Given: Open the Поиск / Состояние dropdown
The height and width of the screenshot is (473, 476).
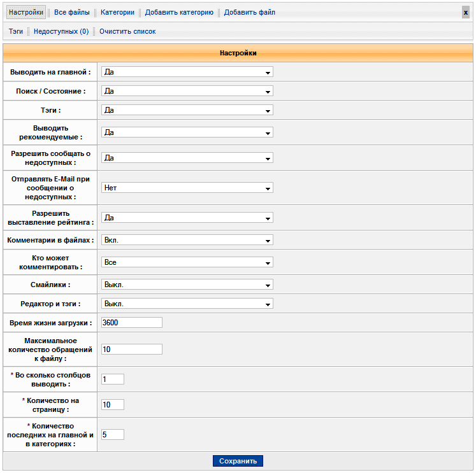Looking at the screenshot, I should point(187,92).
